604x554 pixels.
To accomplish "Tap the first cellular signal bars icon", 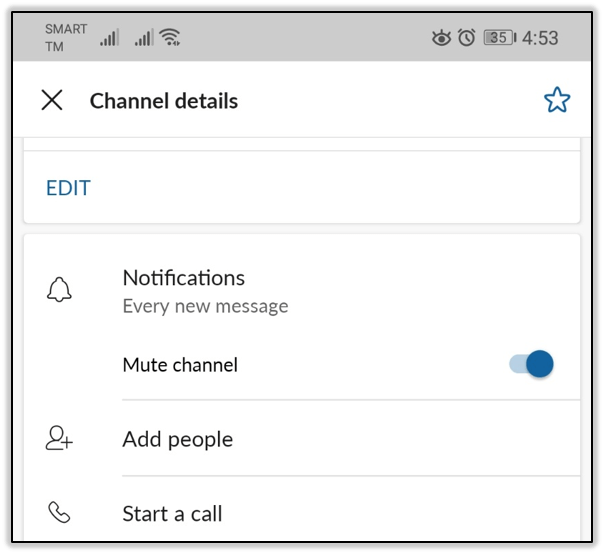I will pyautogui.click(x=109, y=38).
